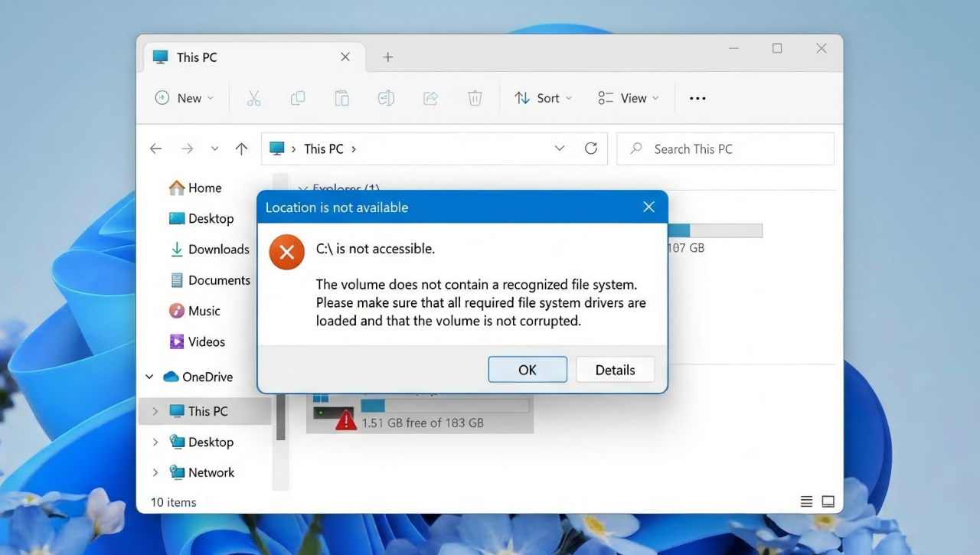The width and height of the screenshot is (980, 555).
Task: Click the drive capacity bar
Action: click(715, 230)
